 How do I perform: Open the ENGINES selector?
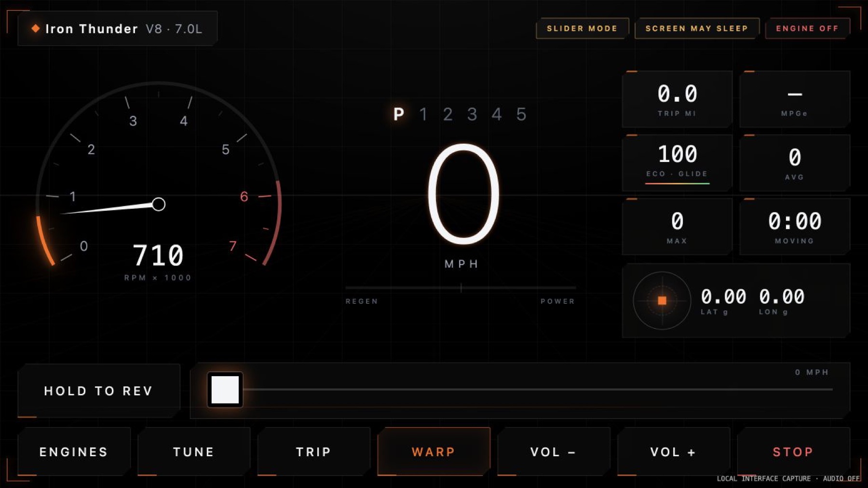coord(74,452)
